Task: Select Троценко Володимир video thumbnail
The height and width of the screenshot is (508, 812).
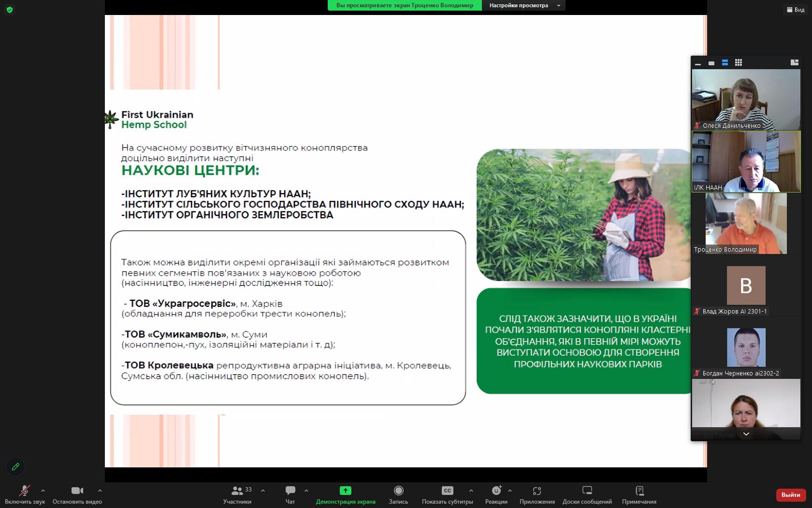Action: 746,224
